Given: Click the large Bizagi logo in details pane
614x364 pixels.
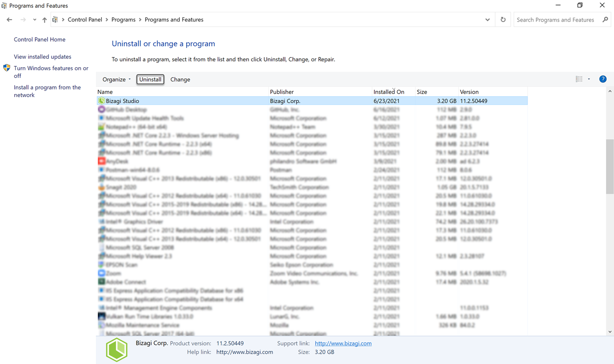Looking at the screenshot, I should (x=117, y=350).
